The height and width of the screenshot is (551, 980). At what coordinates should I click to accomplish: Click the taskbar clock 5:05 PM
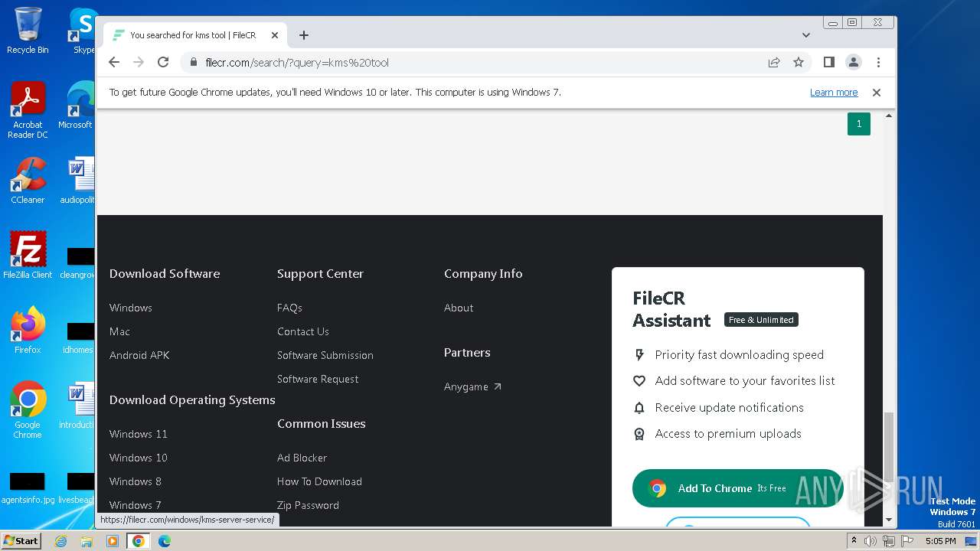coord(941,541)
